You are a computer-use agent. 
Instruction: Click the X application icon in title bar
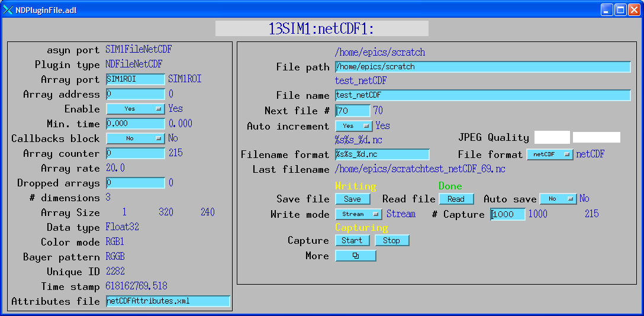click(8, 9)
